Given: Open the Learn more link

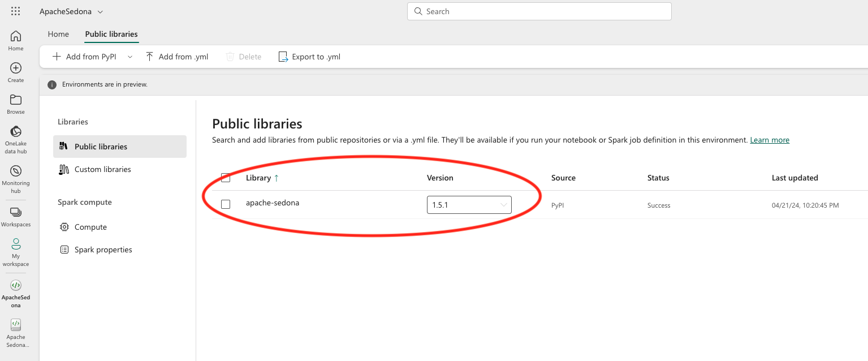Looking at the screenshot, I should [769, 140].
